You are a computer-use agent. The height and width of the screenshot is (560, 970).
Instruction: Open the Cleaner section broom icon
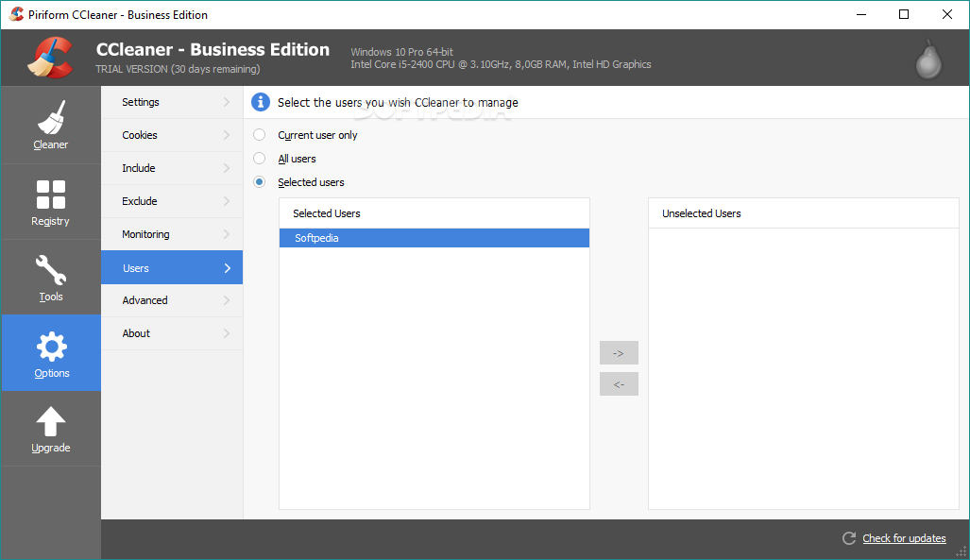51,117
